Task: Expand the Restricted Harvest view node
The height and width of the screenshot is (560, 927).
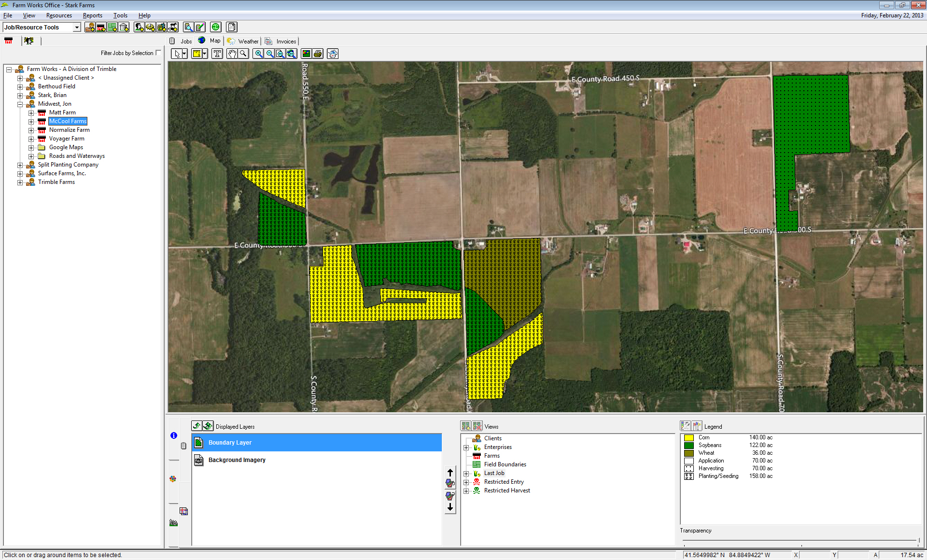Action: [x=466, y=491]
